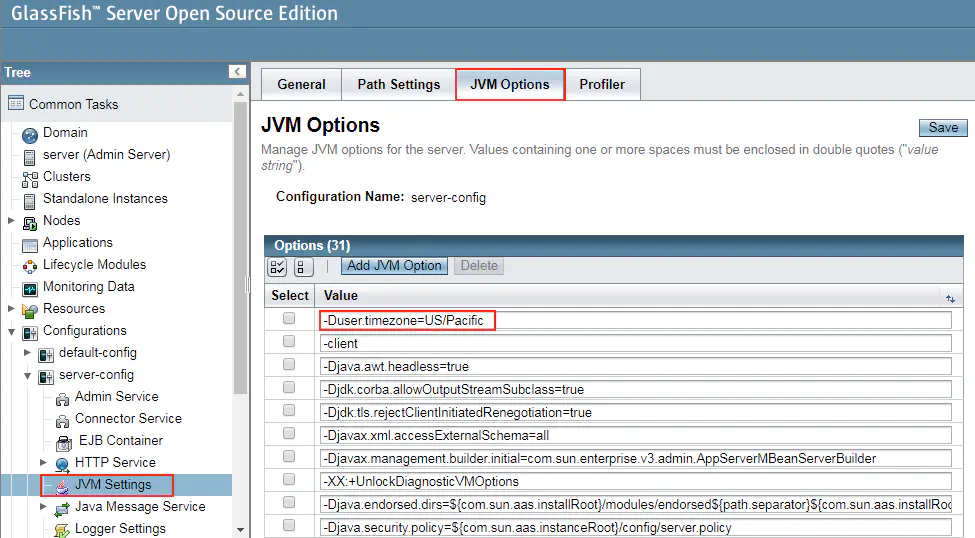The height and width of the screenshot is (538, 975).
Task: Check the box for -Duser.timezone=US/Pacific
Action: 289,318
